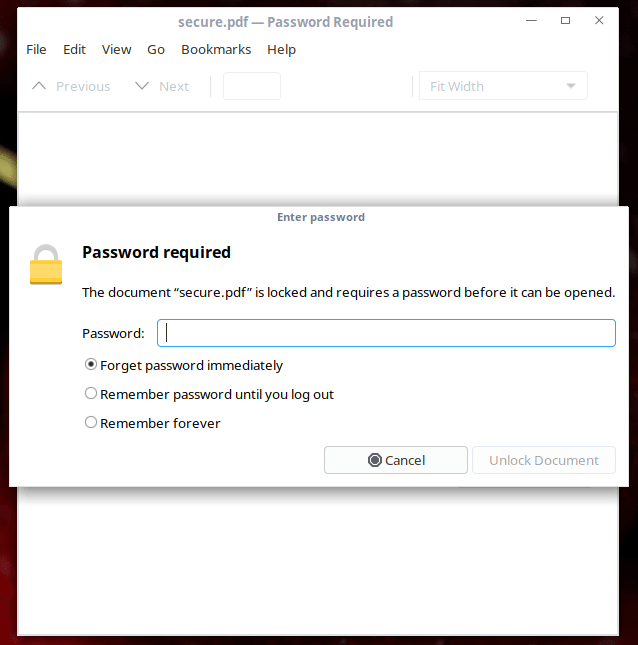Click the Next page down-arrow icon
638x645 pixels.
[142, 86]
